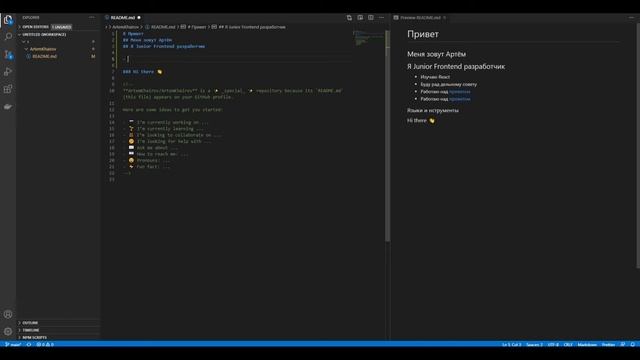Click '# Привет' breadcrumb item
Viewport: 640px width, 360px height.
pyautogui.click(x=197, y=27)
